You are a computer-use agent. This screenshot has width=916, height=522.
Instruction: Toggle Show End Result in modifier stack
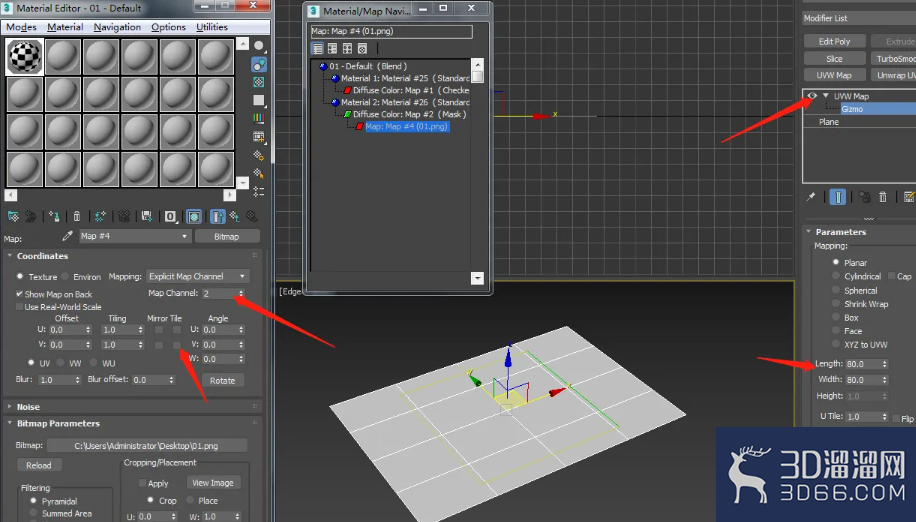click(x=838, y=197)
